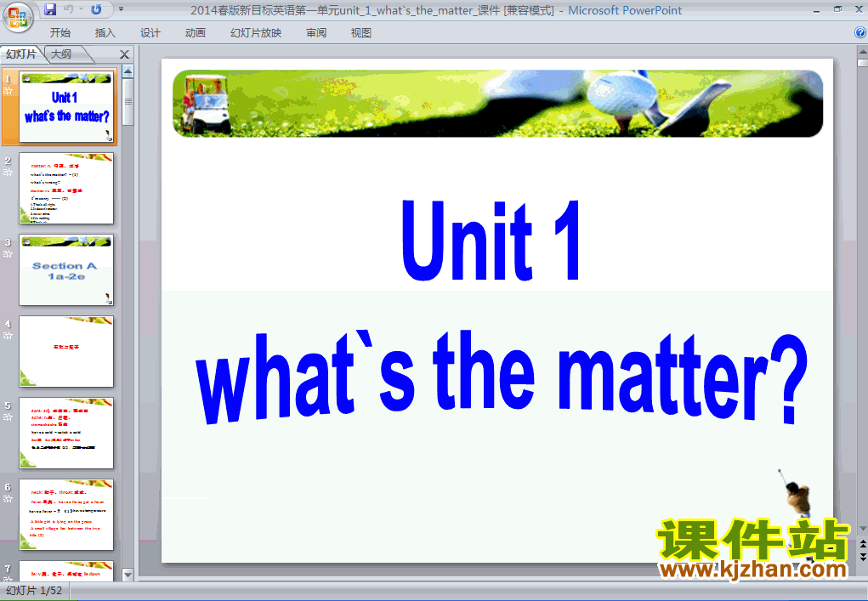The width and height of the screenshot is (868, 601).
Task: Save the presentation with the floppy icon
Action: click(x=50, y=9)
